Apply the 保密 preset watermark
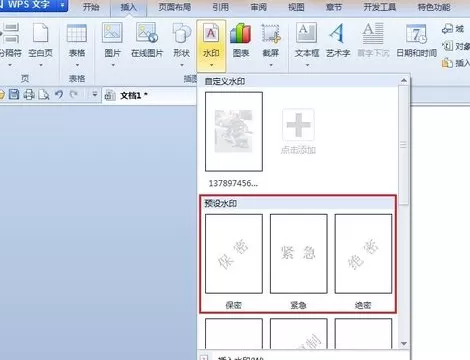 234,254
